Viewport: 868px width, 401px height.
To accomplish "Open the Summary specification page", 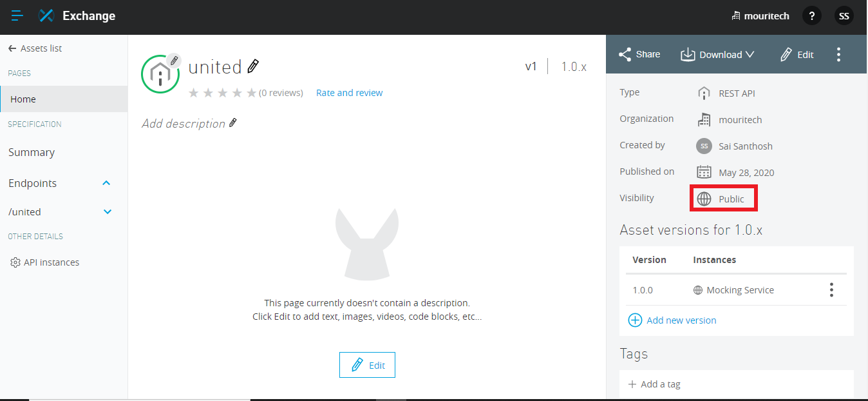I will 32,152.
